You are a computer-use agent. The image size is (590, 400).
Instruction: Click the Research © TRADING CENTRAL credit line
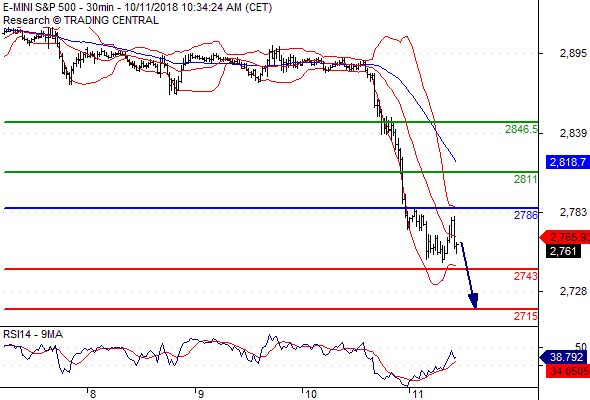(81, 20)
